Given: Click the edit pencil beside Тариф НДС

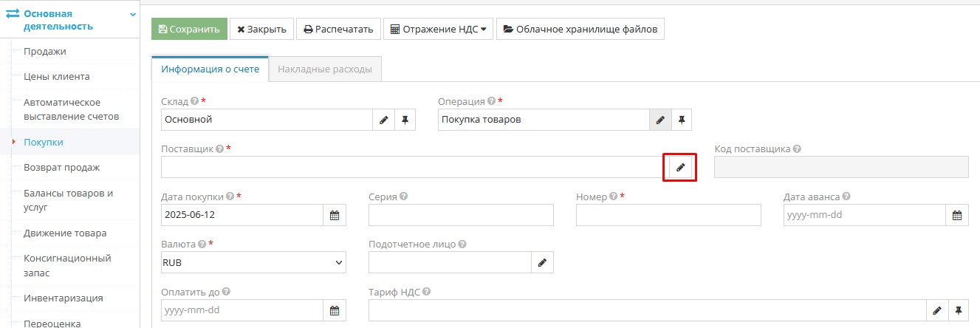Looking at the screenshot, I should click(x=936, y=310).
